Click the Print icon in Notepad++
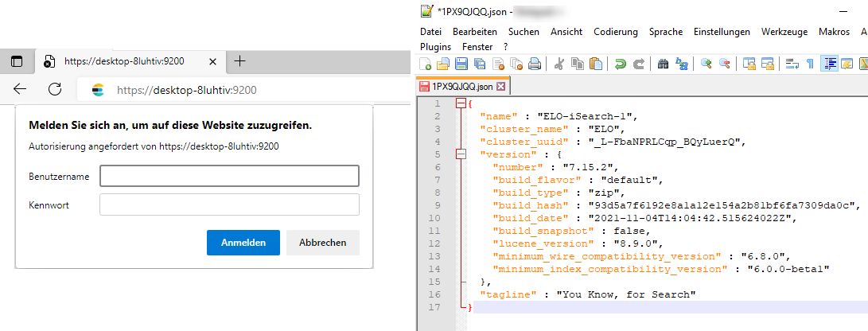Image resolution: width=868 pixels, height=331 pixels. (534, 64)
